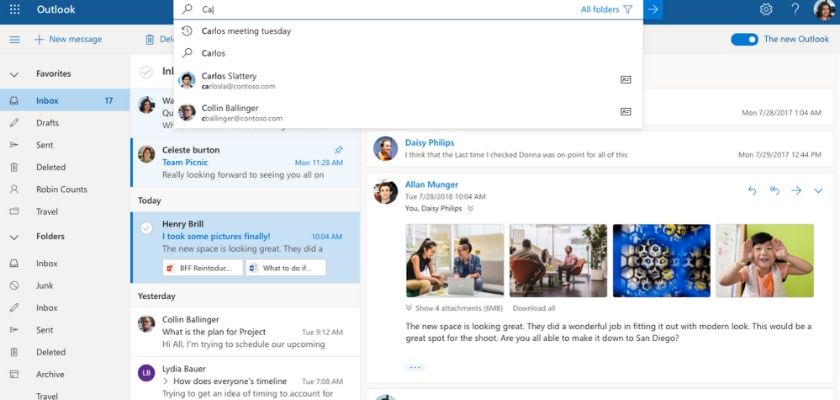Open the All folders filter dropdown
Screen dimensions: 840x400
(606, 10)
